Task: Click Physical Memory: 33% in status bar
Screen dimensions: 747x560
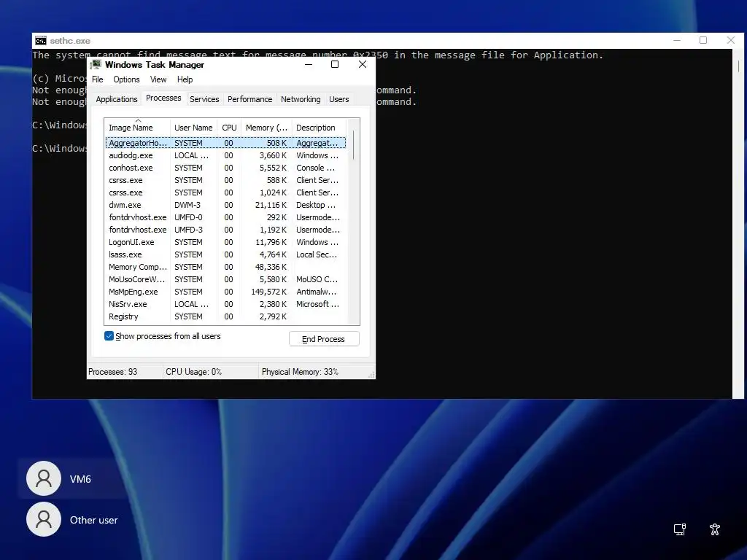Action: click(x=300, y=372)
